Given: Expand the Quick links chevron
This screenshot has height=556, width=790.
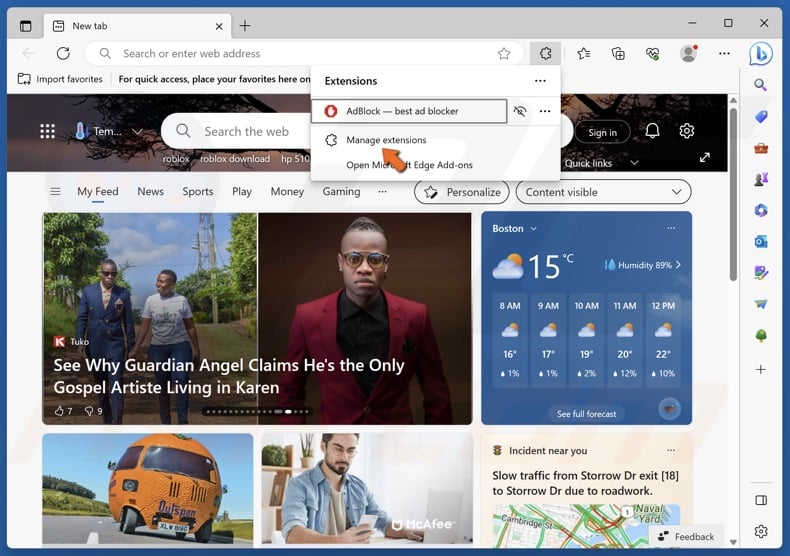Looking at the screenshot, I should [x=634, y=163].
